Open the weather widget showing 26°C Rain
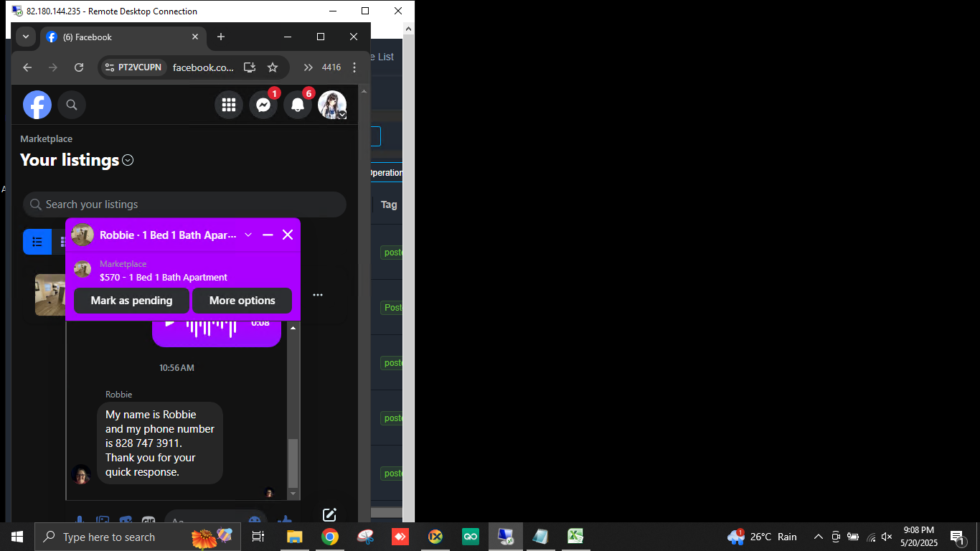Screen dimensions: 980x551 tap(762, 537)
